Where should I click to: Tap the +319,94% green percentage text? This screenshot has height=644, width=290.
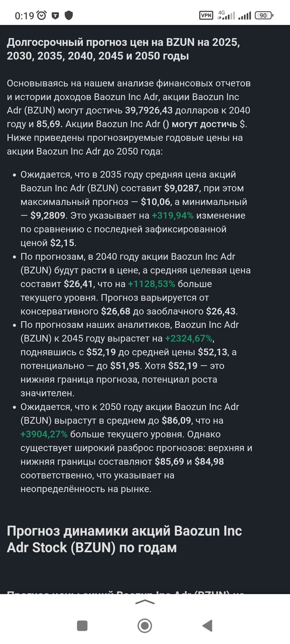(x=173, y=215)
